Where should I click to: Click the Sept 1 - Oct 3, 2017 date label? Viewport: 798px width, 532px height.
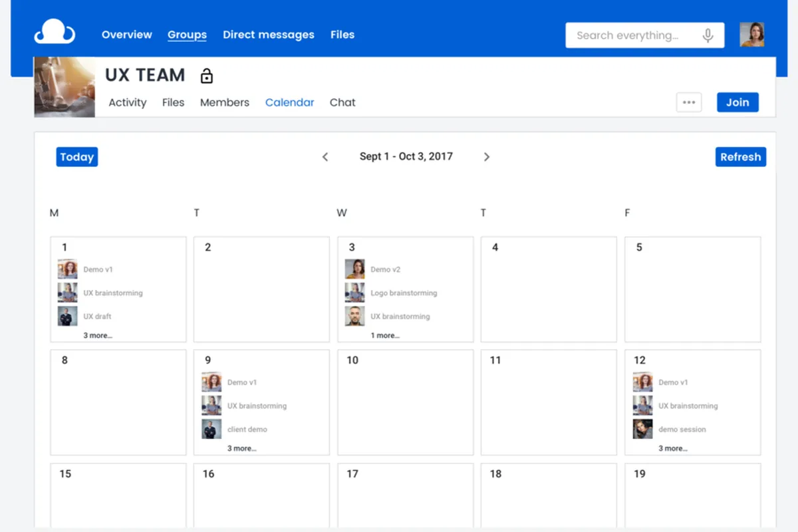(406, 156)
